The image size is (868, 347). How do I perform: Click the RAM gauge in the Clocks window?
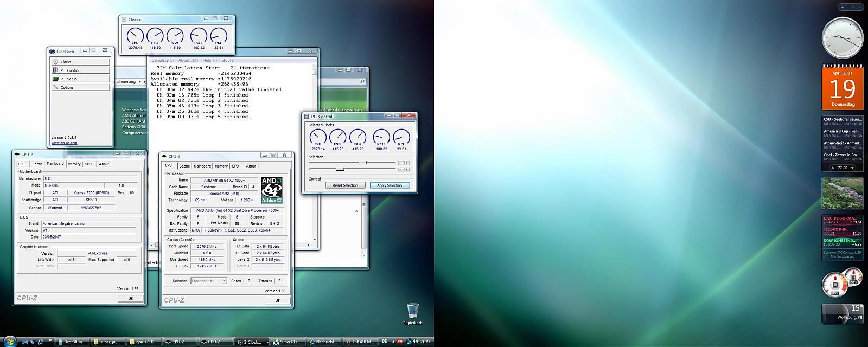click(x=175, y=38)
